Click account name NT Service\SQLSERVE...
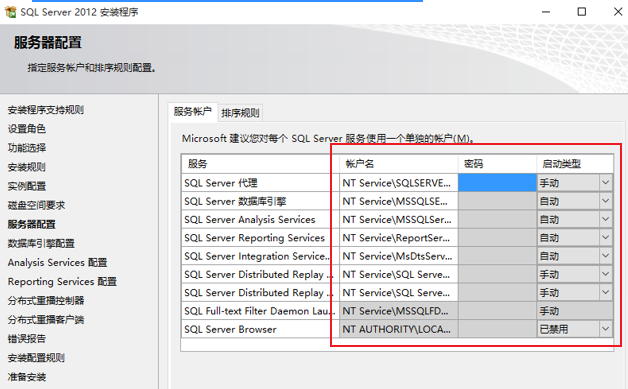The width and height of the screenshot is (628, 389). click(x=399, y=183)
